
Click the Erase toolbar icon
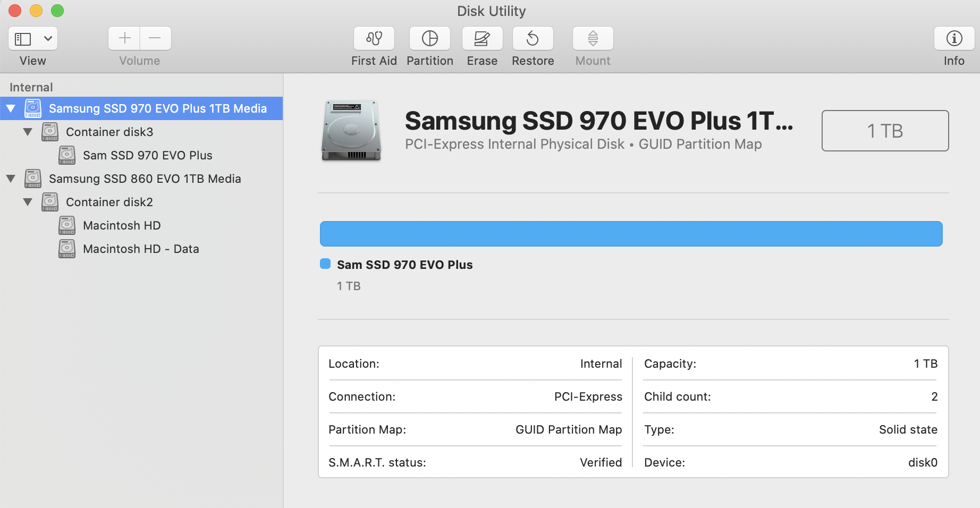coord(482,38)
